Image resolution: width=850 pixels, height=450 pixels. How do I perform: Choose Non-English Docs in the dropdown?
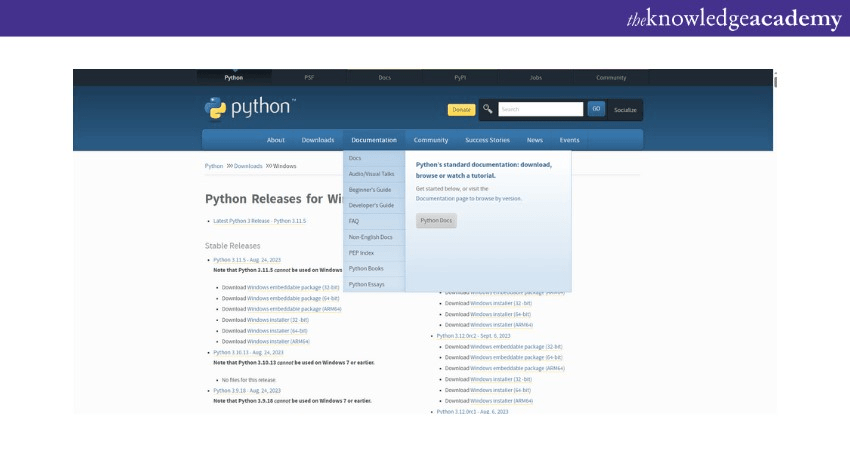pyautogui.click(x=374, y=237)
